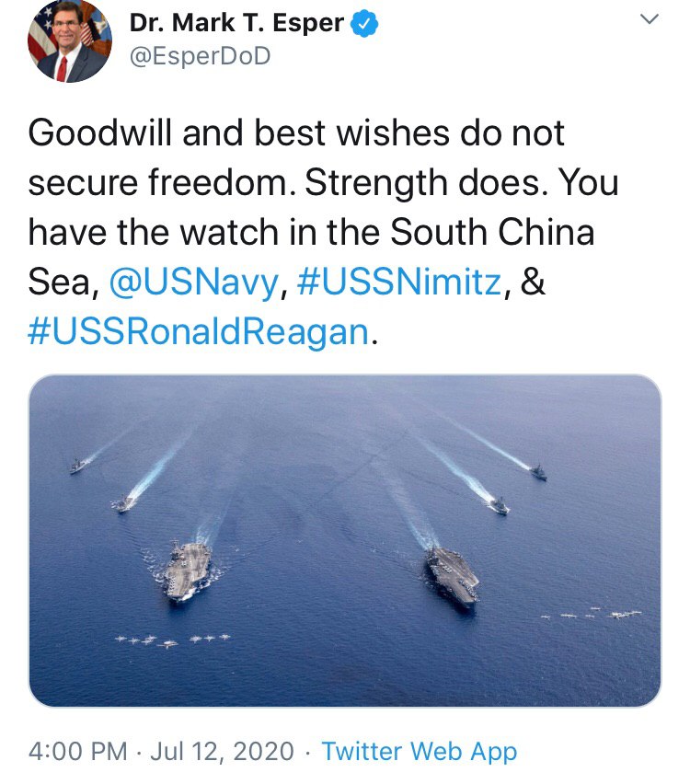Expand the tweet options chevron menu
The width and height of the screenshot is (690, 784).
649,19
